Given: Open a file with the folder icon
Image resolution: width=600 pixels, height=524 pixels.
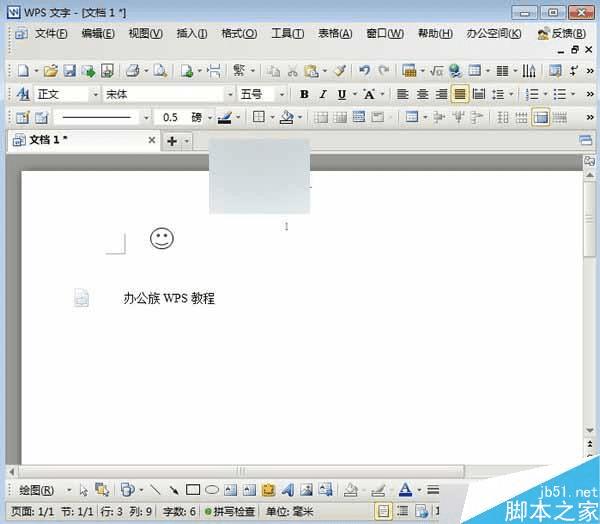Looking at the screenshot, I should 51,71.
